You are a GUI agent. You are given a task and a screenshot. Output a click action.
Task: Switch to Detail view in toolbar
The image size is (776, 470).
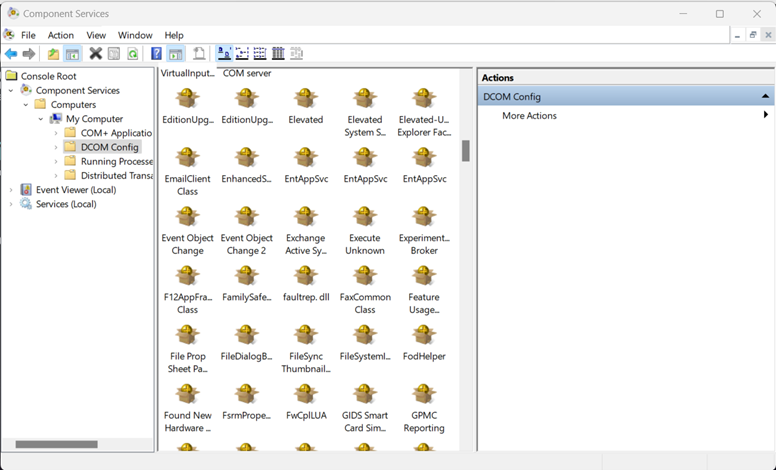click(x=278, y=53)
